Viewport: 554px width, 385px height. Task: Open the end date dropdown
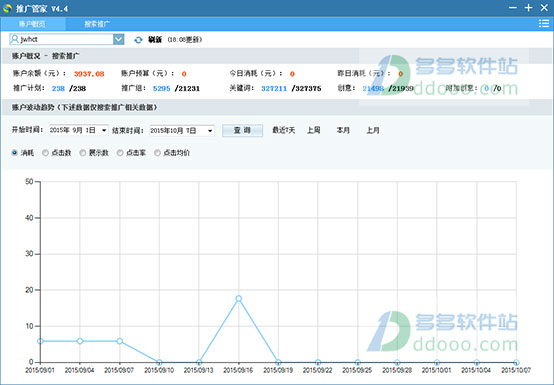(210, 131)
